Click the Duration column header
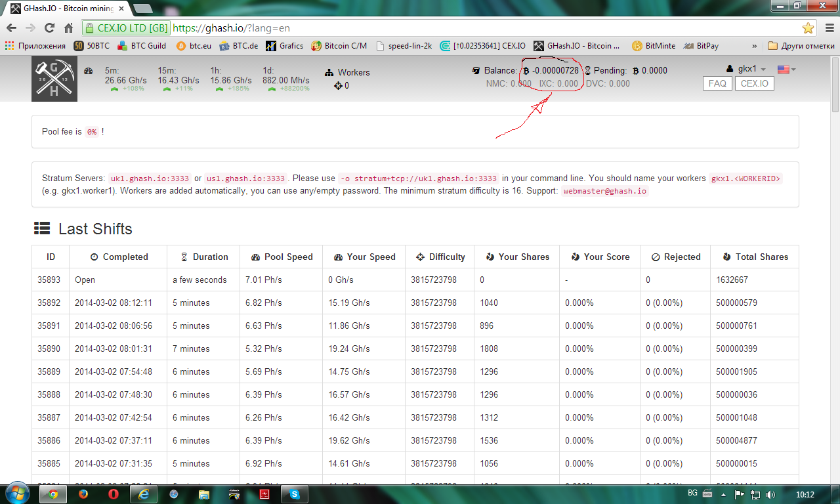Viewport: 840px width, 504px height. tap(204, 257)
